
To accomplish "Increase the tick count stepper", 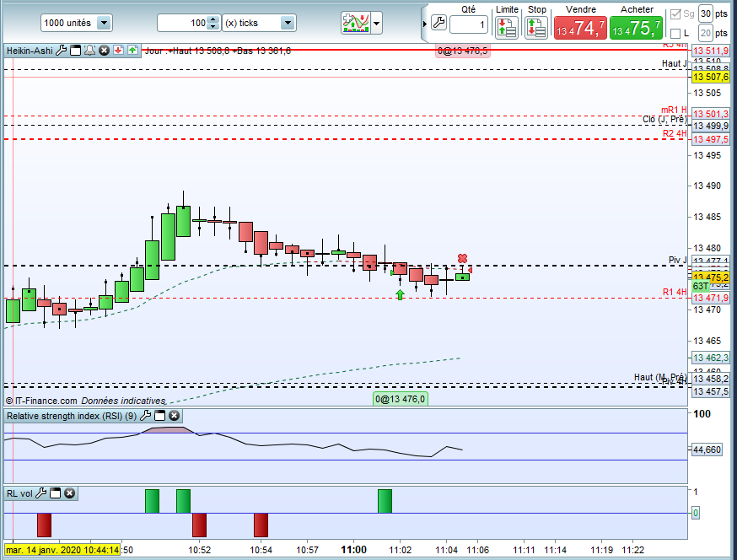I will (x=213, y=19).
